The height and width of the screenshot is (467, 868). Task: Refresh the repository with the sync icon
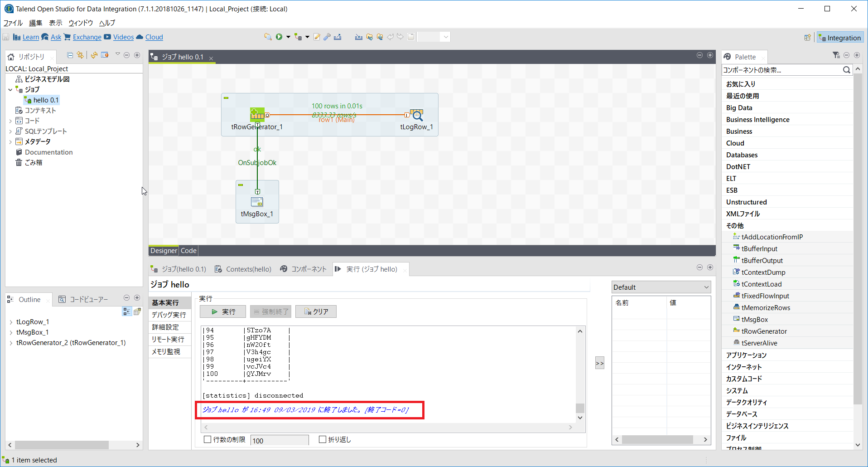pyautogui.click(x=94, y=55)
